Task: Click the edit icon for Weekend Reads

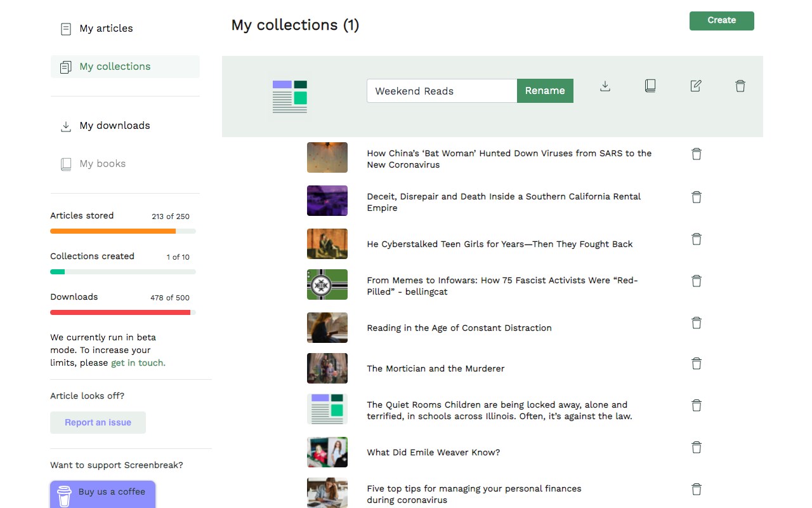Action: [696, 86]
